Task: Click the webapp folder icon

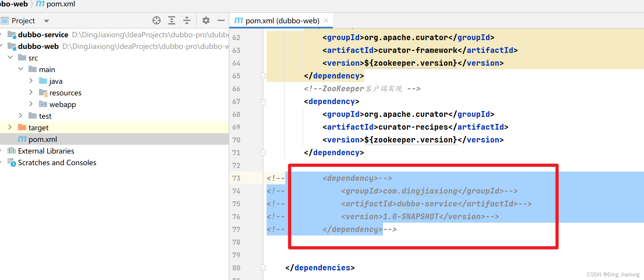Action: (x=43, y=104)
